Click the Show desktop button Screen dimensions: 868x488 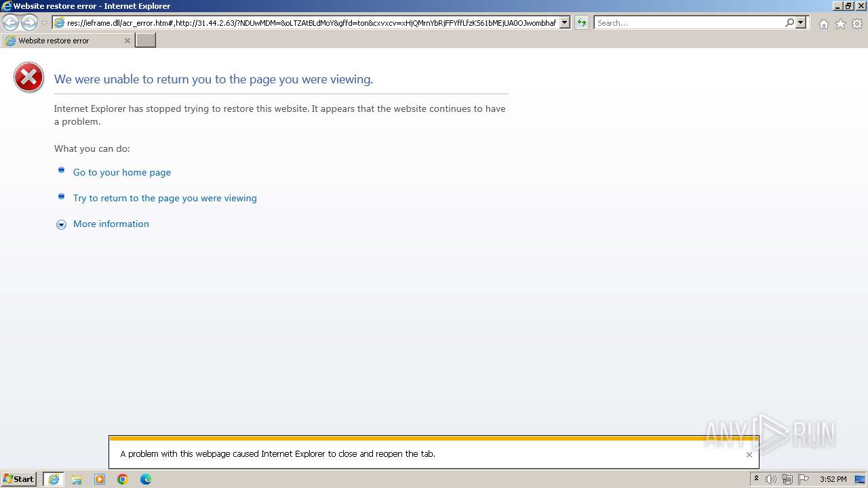tap(860, 479)
